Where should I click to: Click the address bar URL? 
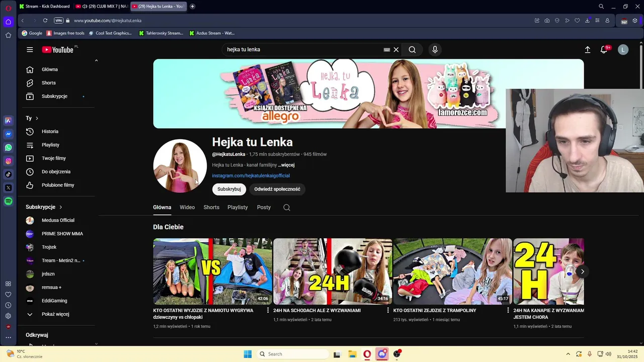(x=108, y=21)
